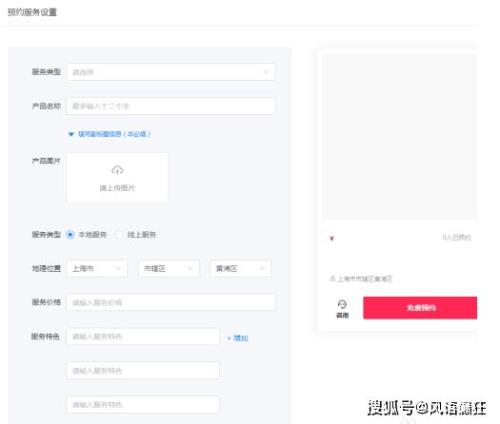Click the cloud upload icon under 产品图片
The height and width of the screenshot is (424, 500).
pyautogui.click(x=117, y=170)
